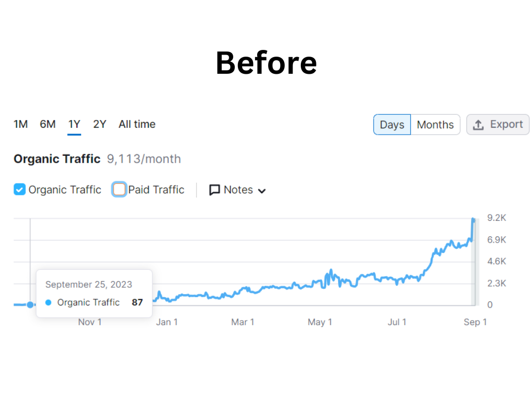Click the Notes speech bubble icon
Screen dimensions: 532x399
(x=215, y=190)
